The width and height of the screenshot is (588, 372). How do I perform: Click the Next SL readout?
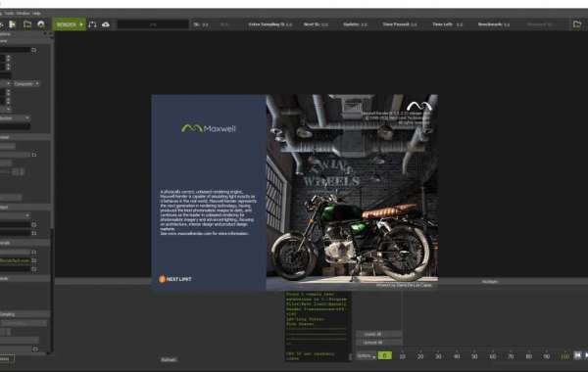tap(316, 24)
